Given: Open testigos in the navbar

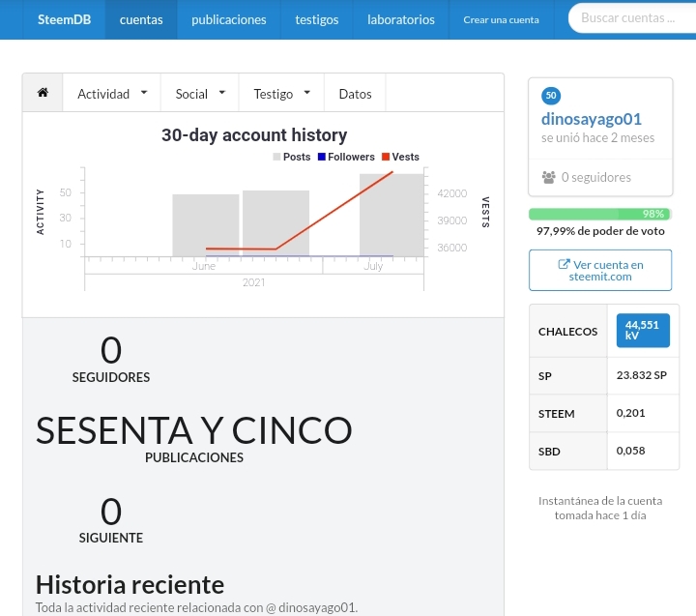Looking at the screenshot, I should point(316,19).
